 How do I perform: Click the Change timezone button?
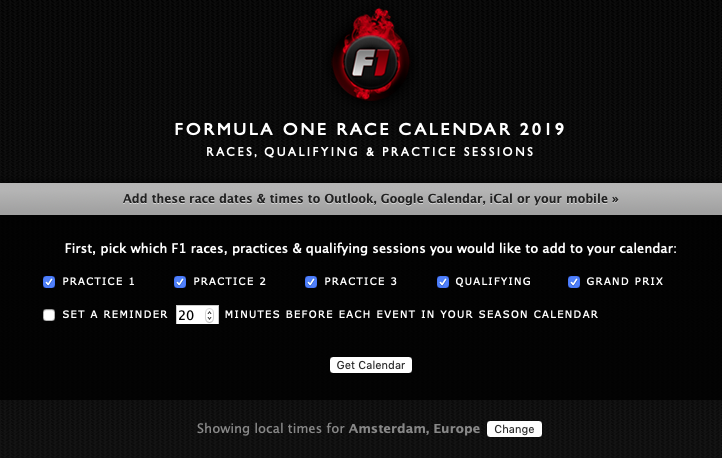click(514, 429)
